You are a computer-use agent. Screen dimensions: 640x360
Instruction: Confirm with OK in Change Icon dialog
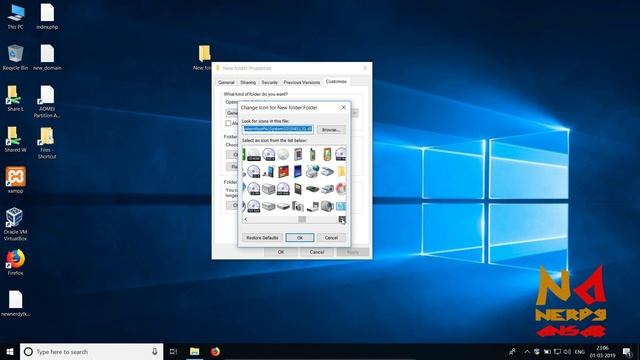pyautogui.click(x=300, y=238)
